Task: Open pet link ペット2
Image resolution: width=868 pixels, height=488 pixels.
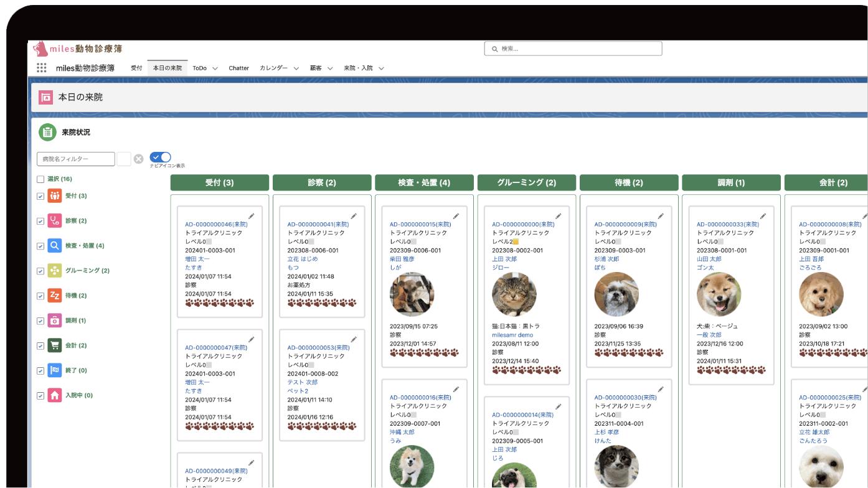Action: tap(298, 391)
